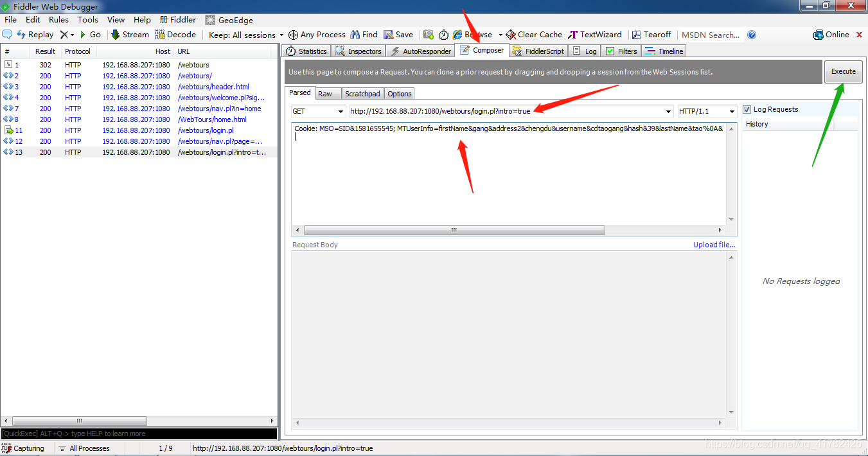868x456 pixels.
Task: Click in the MSDN Search box
Action: 711,35
